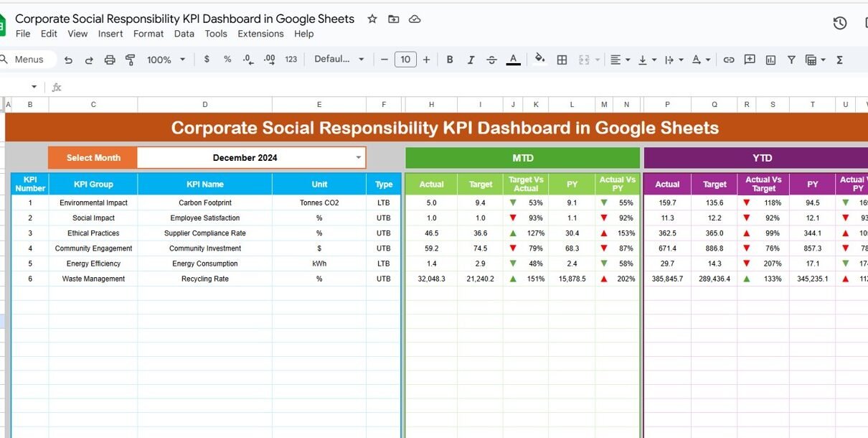Format as currency with dollar icon

[207, 60]
